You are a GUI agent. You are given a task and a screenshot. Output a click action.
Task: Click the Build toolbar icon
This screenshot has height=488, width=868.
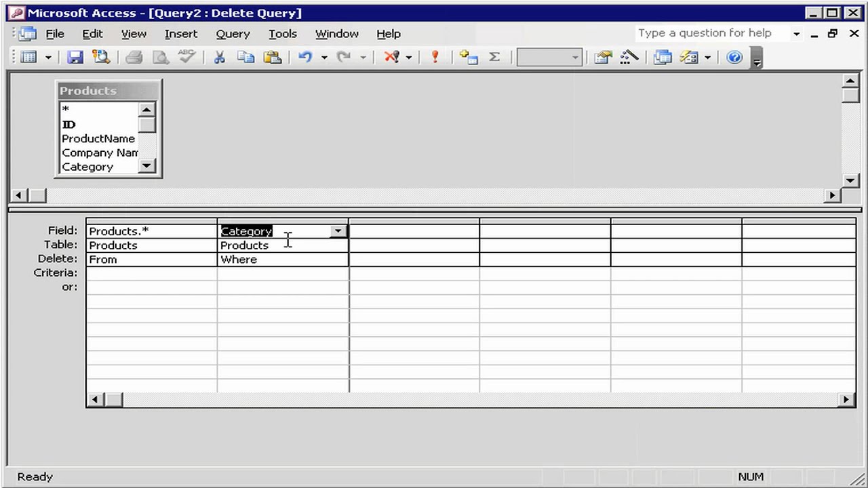pos(629,58)
